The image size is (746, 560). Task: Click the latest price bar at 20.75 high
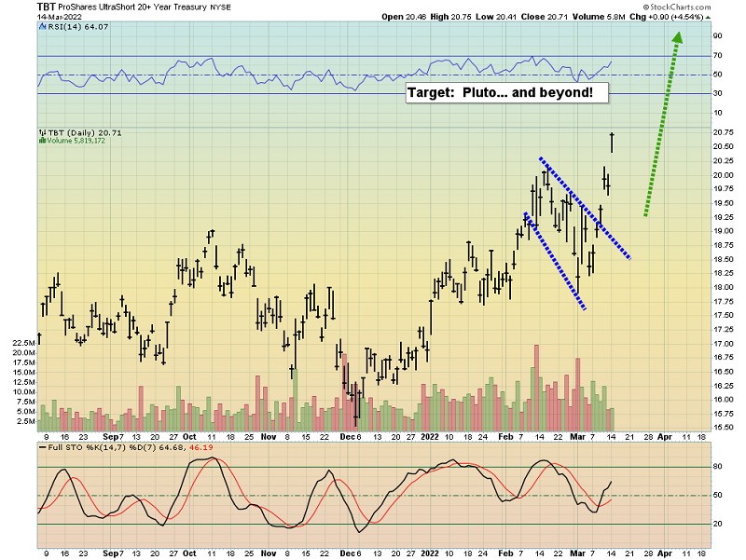point(612,143)
